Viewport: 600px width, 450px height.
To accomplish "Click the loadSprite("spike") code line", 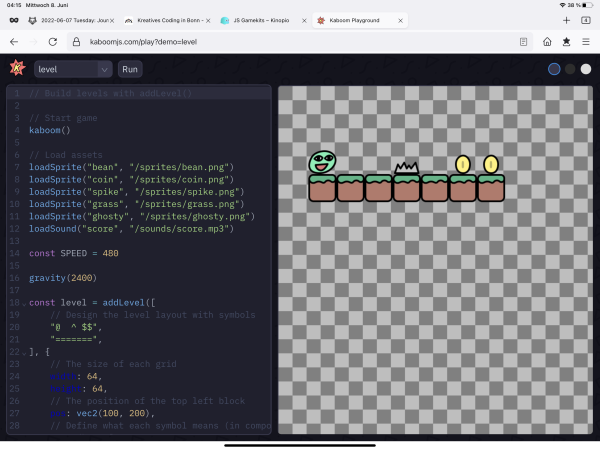I will click(137, 192).
